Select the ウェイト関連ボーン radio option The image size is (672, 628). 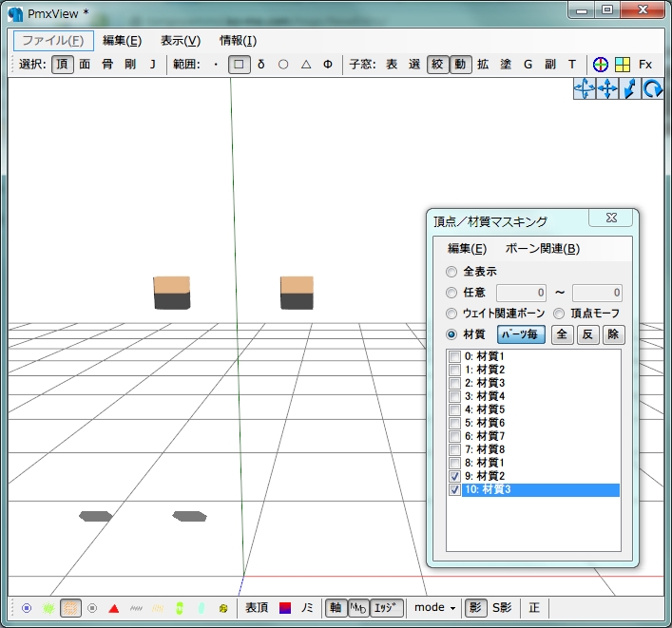[x=452, y=314]
